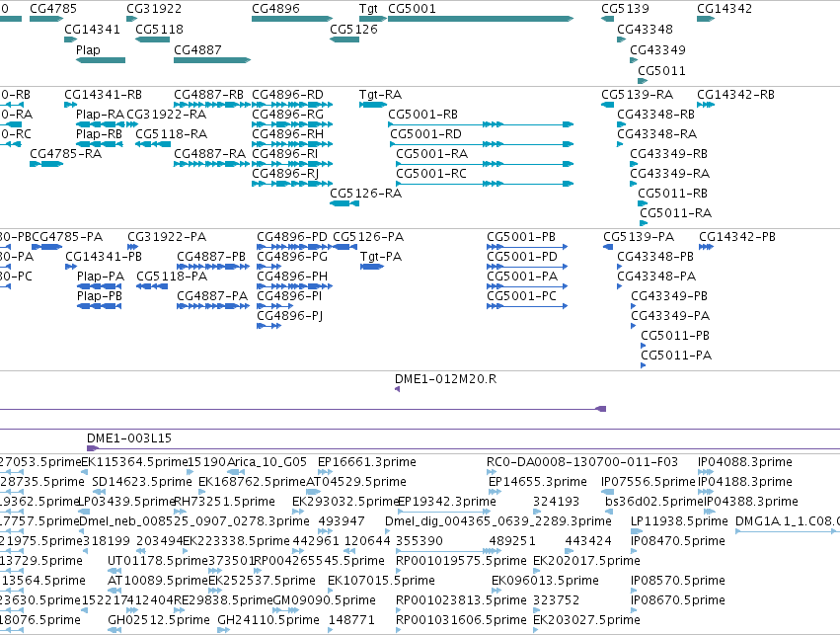Click the CG43348-RB transcript label
840x635 pixels.
pos(655,115)
